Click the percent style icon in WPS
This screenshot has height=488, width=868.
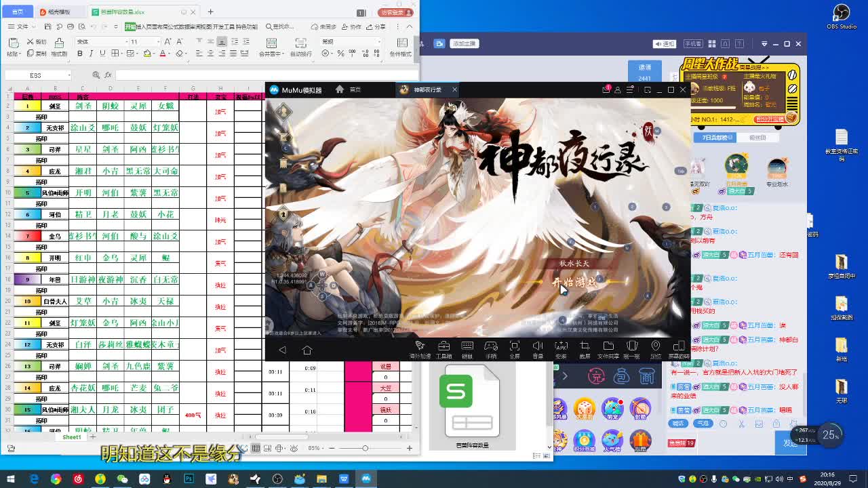coord(341,54)
